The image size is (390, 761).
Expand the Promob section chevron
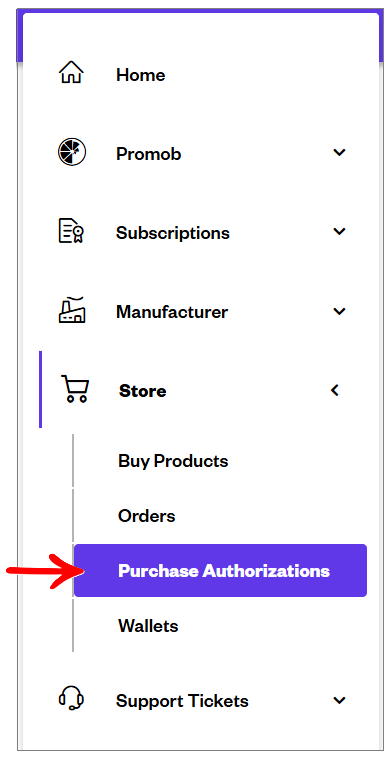(x=339, y=152)
